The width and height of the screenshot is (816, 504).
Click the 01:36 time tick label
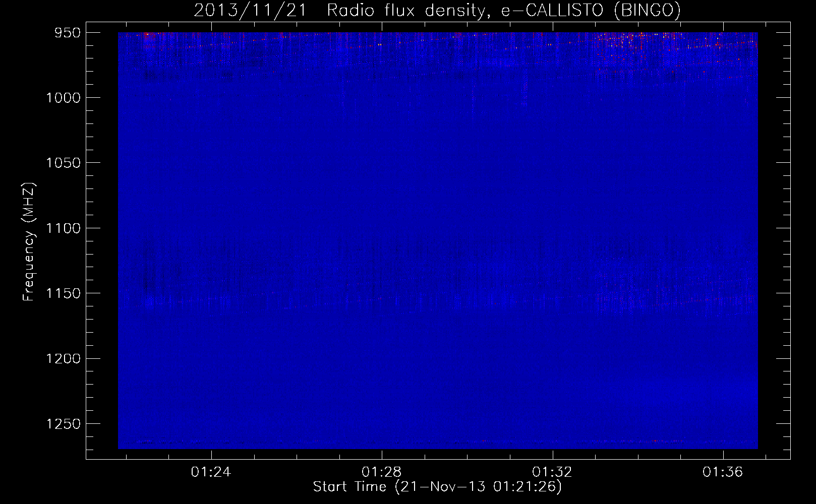tap(723, 472)
